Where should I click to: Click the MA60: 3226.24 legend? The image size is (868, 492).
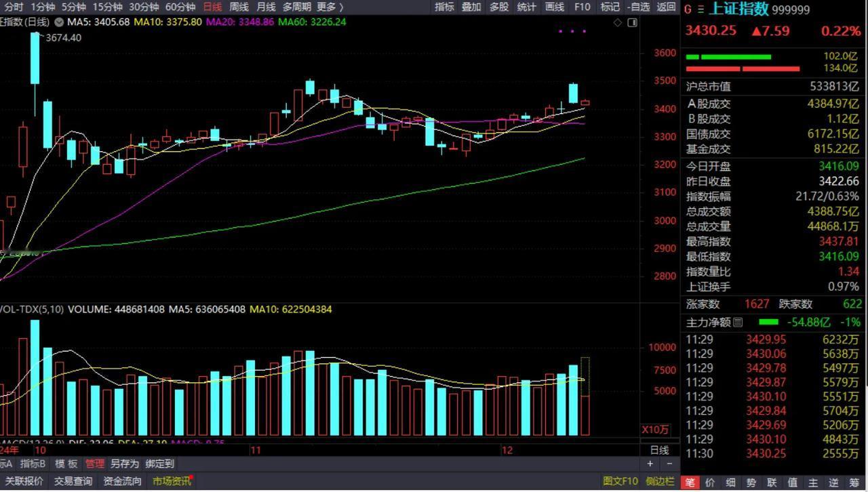(311, 22)
